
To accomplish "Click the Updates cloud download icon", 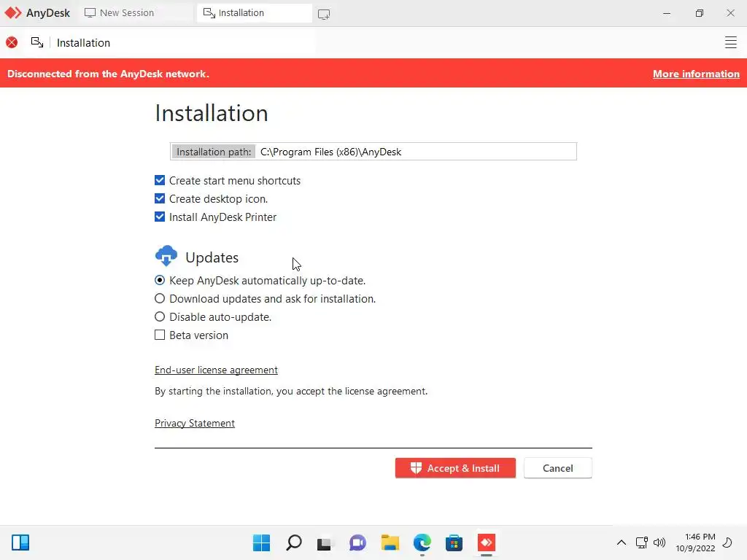I will coord(166,256).
